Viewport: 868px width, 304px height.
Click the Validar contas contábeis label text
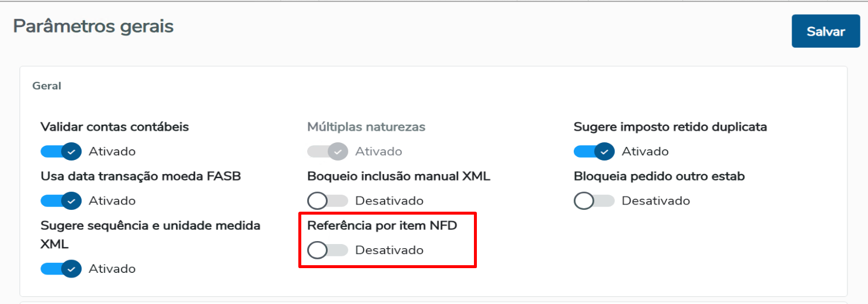(x=115, y=127)
